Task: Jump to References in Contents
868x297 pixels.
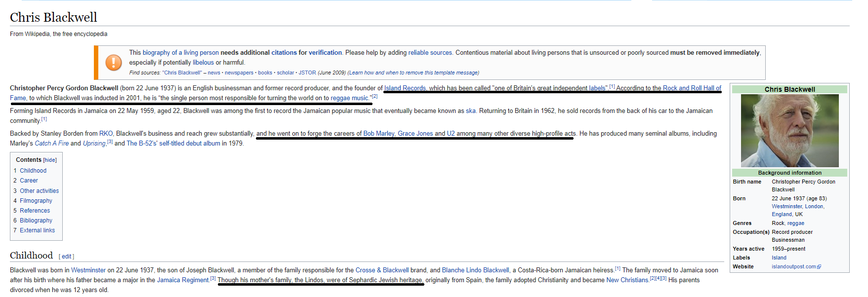Action: coord(35,211)
